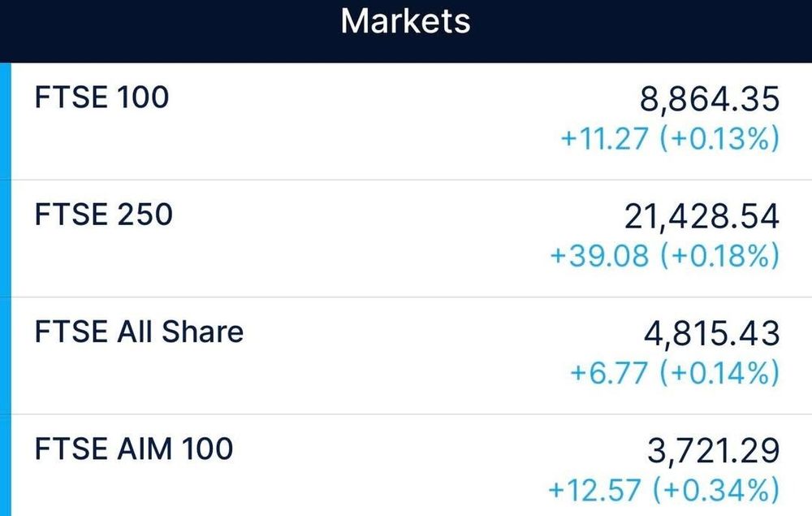The height and width of the screenshot is (516, 812).
Task: Click the Markets header title
Action: click(x=405, y=21)
